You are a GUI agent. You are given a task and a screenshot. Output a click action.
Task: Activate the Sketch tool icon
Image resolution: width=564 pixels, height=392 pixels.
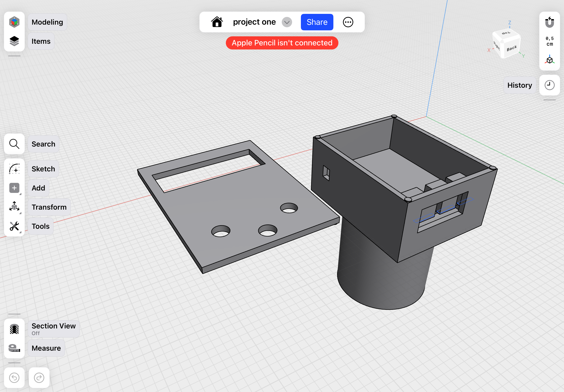coord(14,169)
